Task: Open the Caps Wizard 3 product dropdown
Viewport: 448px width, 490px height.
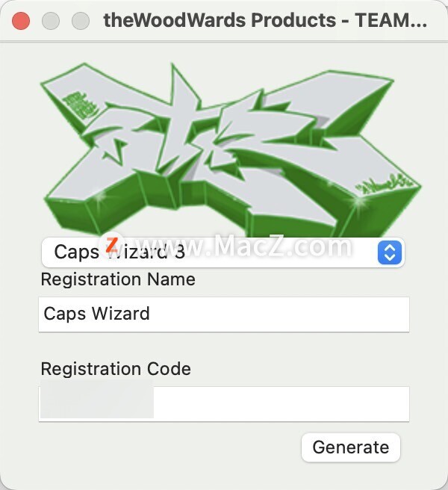Action: (x=223, y=252)
